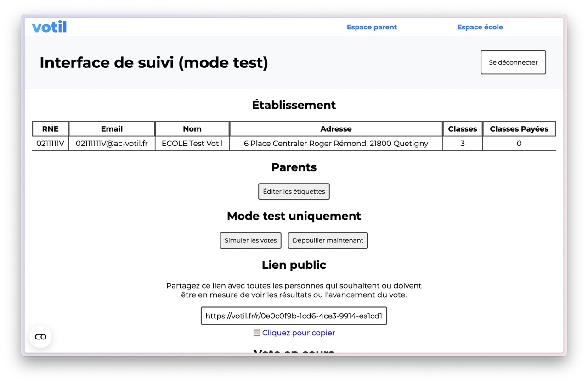588x384 pixels.
Task: Use the Cliquez pour copier link
Action: (x=299, y=333)
